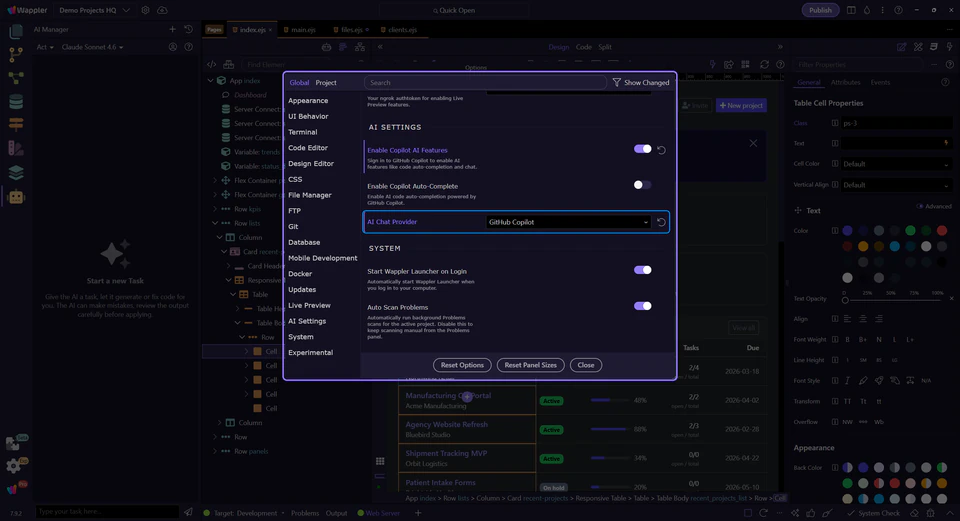Collapse Table tree node

point(233,294)
